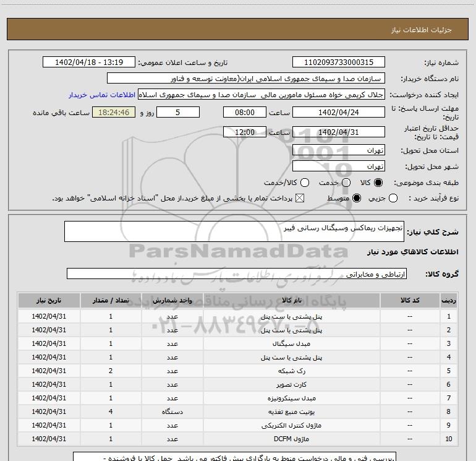Click the section title اطلاعات کالاهای مورد نیاز
Screen dimensions: 476x461
pyautogui.click(x=413, y=252)
